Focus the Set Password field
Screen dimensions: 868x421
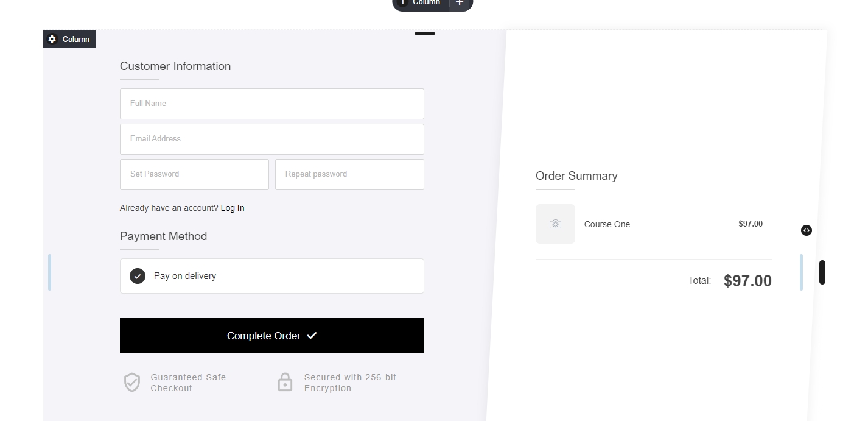point(194,174)
